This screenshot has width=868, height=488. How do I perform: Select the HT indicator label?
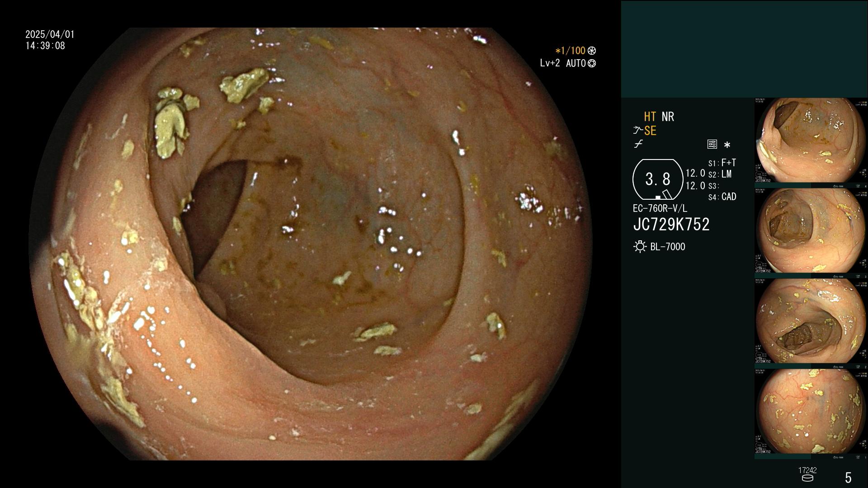tap(650, 117)
